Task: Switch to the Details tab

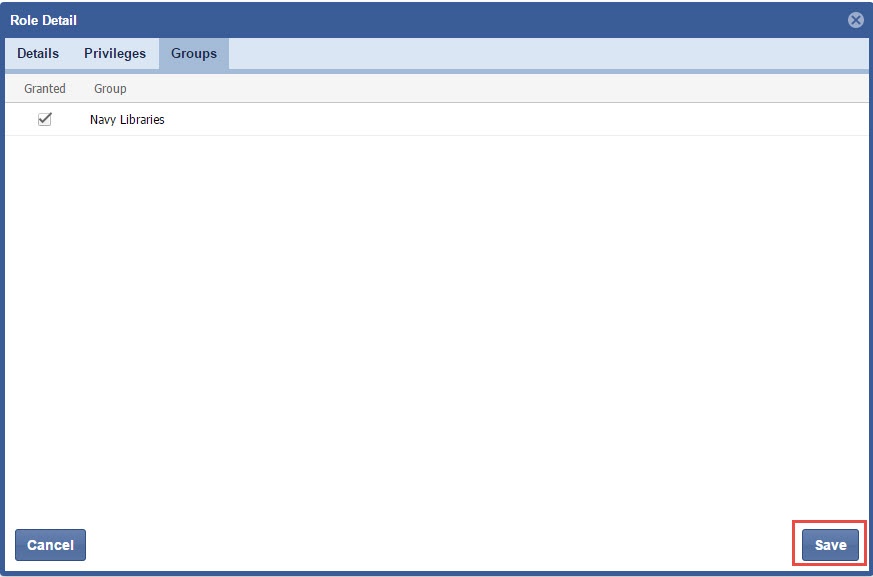Action: pos(38,54)
